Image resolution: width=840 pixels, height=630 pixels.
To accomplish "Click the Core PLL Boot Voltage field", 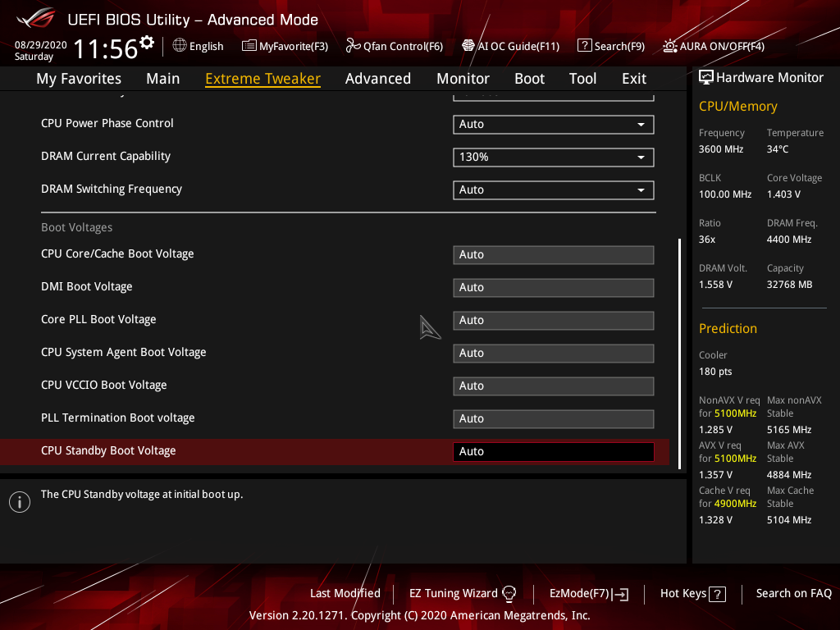I will [x=554, y=321].
